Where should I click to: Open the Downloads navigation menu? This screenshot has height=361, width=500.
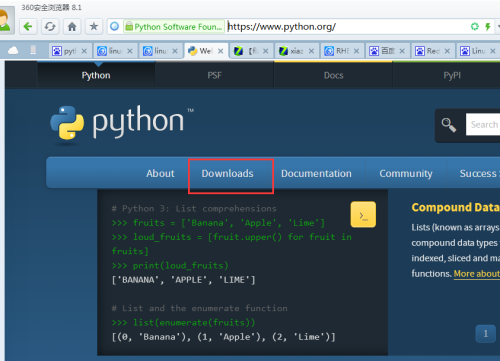tap(227, 173)
